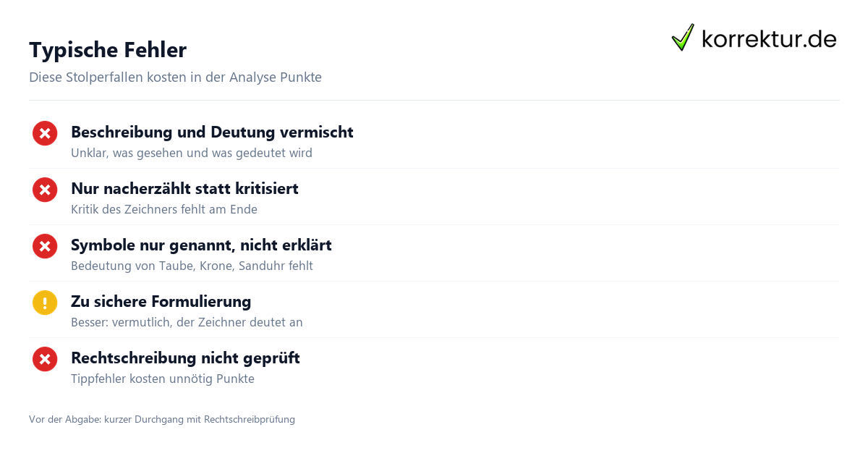This screenshot has width=868, height=456.
Task: Click subtitle Diese Stolperfallen kosten in der Analyse
Action: pos(175,77)
